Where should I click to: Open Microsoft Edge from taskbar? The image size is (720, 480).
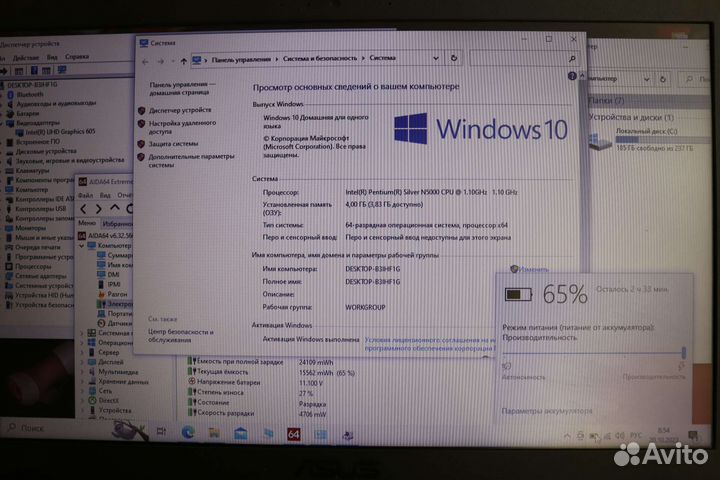(188, 432)
